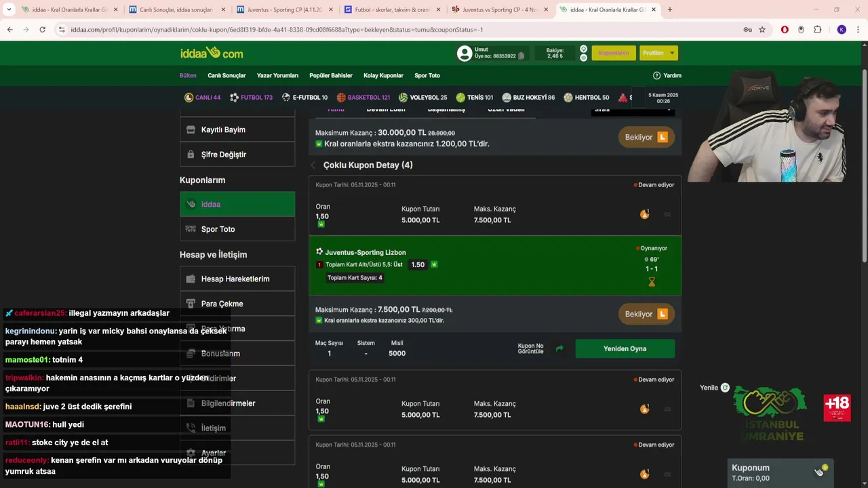Click second coupon's orange medal icon
This screenshot has width=868, height=488.
(x=644, y=409)
